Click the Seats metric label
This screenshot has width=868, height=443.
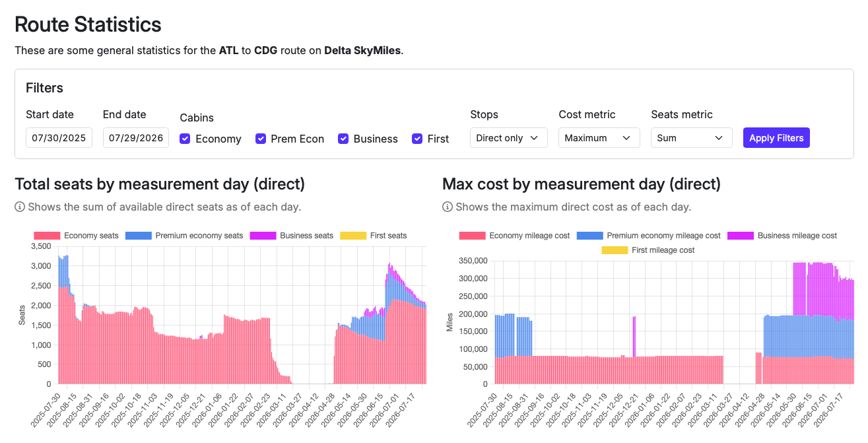tap(682, 114)
